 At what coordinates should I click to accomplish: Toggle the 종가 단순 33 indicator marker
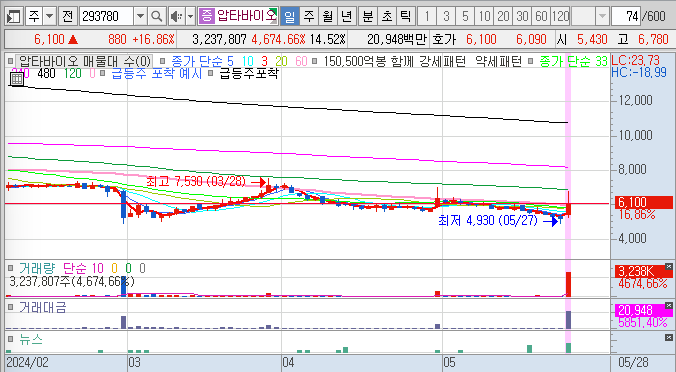pos(531,61)
